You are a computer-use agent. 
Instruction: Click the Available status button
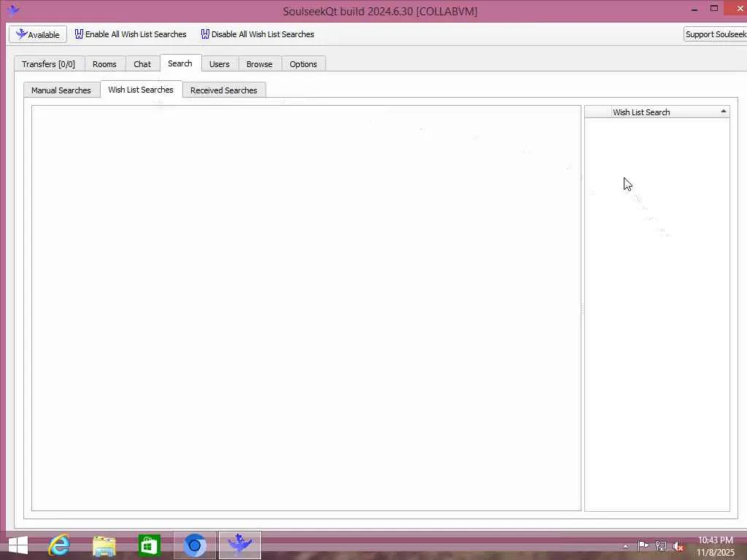[x=38, y=34]
